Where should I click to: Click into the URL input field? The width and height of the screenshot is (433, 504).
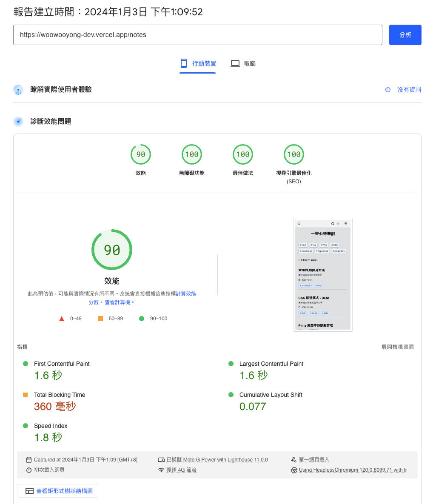click(198, 35)
